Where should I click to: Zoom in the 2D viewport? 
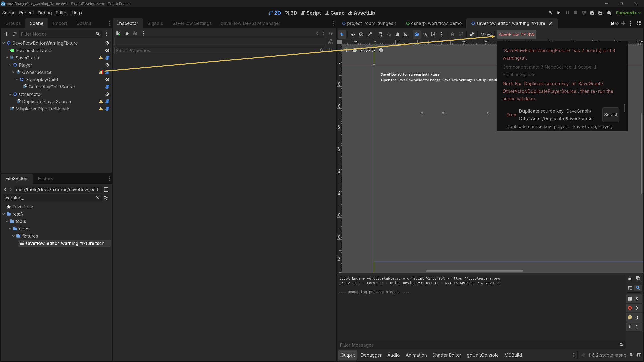click(381, 50)
